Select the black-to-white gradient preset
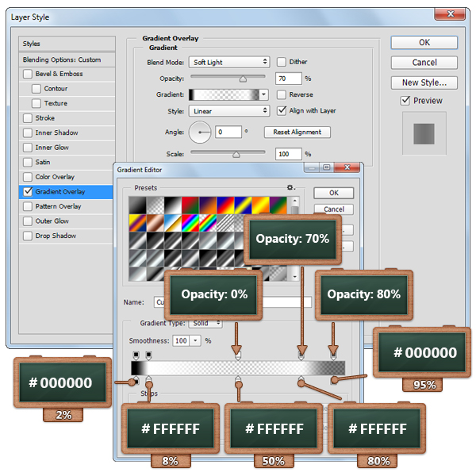476x476 pixels. click(x=138, y=205)
